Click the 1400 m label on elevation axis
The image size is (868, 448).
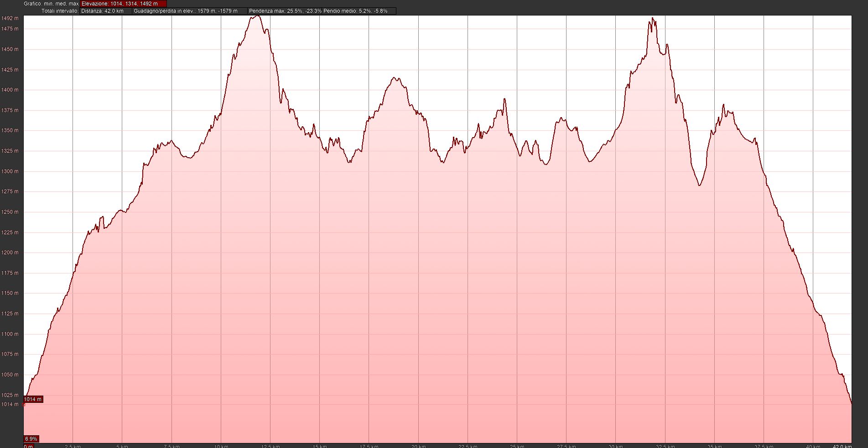[10, 90]
